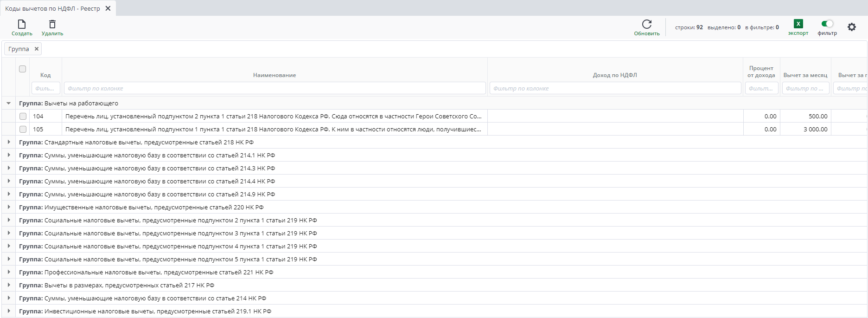Image resolution: width=868 pixels, height=318 pixels.
Task: Toggle the фильтр switch off
Action: (x=827, y=24)
